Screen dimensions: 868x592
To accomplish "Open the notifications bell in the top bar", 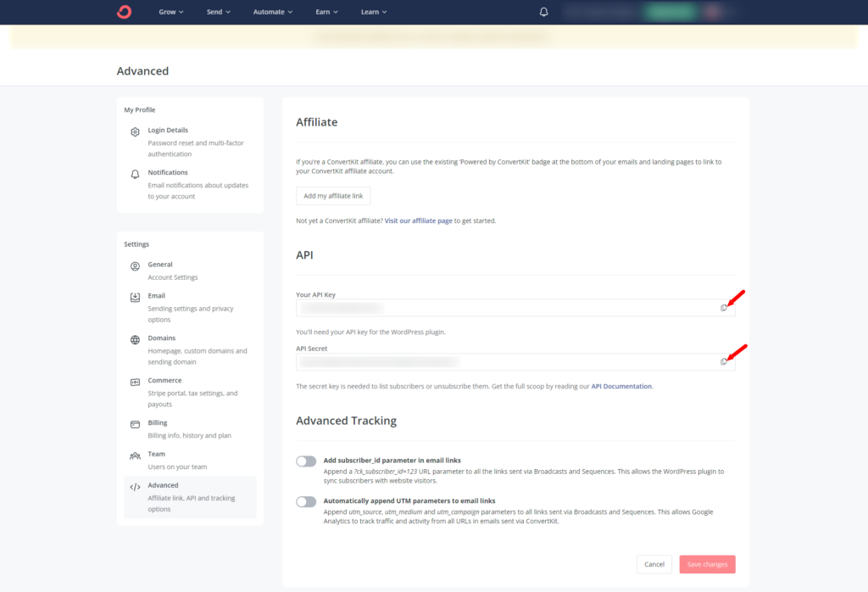I will coord(543,12).
